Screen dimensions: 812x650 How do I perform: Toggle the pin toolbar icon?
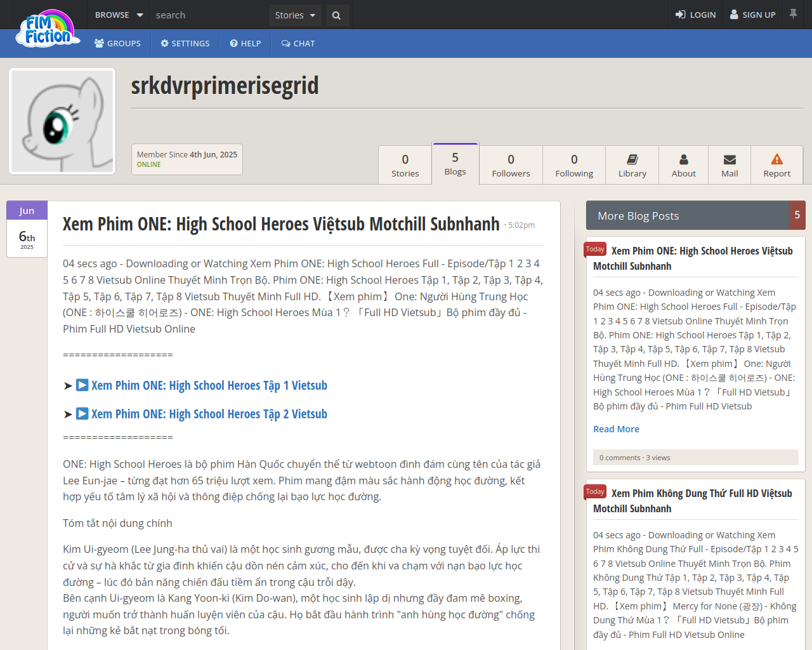tap(793, 14)
